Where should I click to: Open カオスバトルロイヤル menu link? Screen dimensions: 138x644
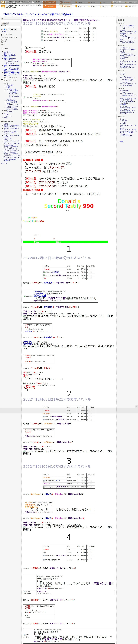coord(10,64)
